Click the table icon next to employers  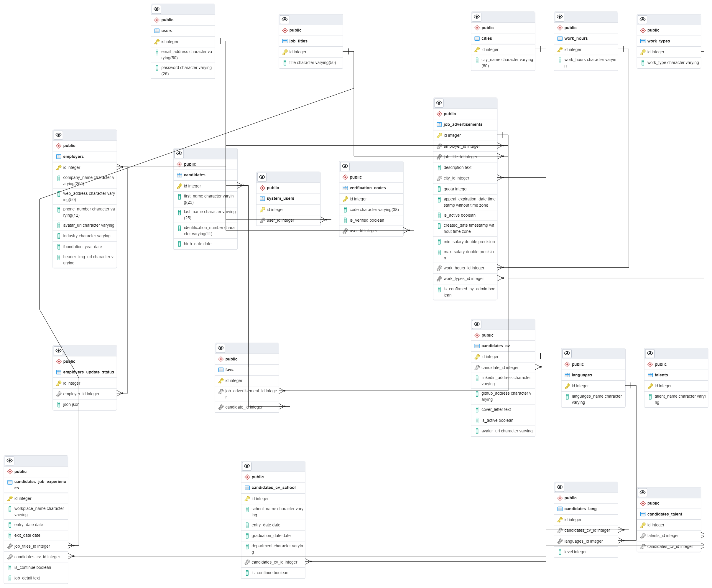(59, 156)
